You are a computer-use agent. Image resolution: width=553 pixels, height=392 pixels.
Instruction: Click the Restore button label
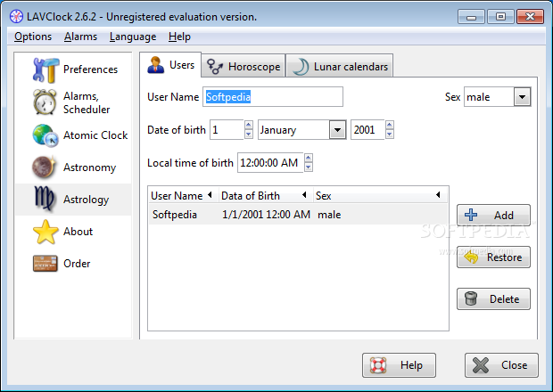coord(504,257)
